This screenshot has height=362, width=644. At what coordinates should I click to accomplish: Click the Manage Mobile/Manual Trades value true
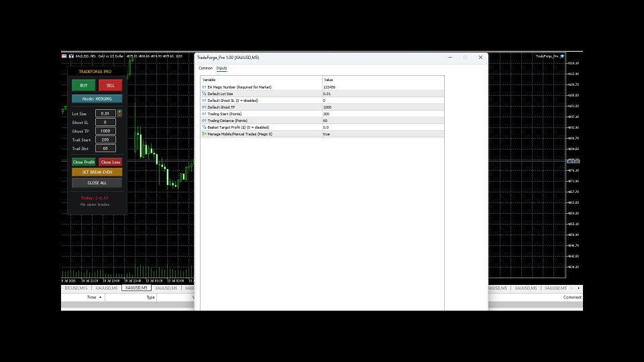pos(327,134)
